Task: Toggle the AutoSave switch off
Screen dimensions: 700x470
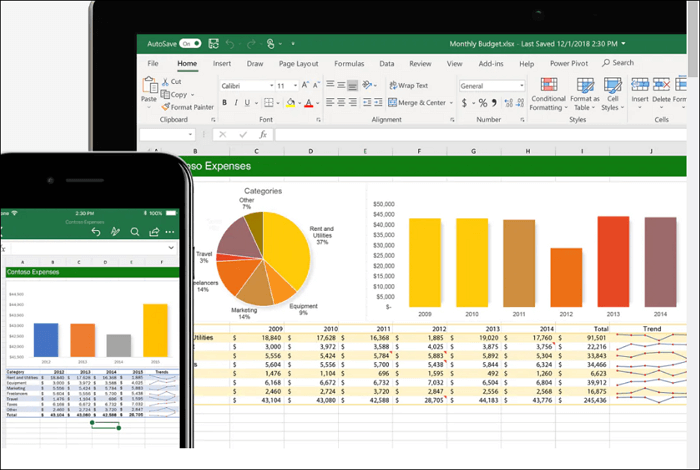Action: (190, 43)
